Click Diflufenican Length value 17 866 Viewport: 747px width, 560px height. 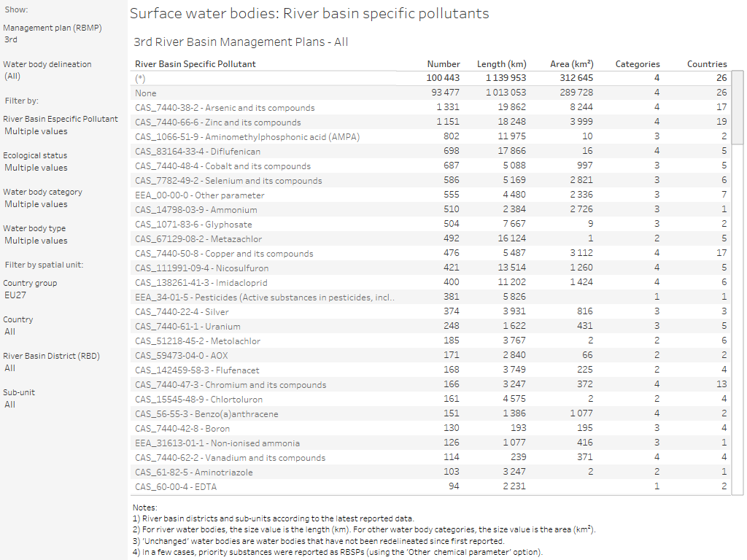click(x=512, y=151)
